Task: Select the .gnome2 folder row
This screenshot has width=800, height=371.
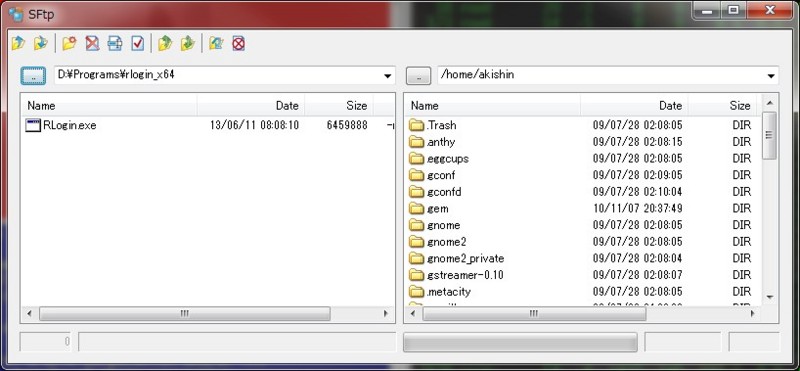Action: 583,241
